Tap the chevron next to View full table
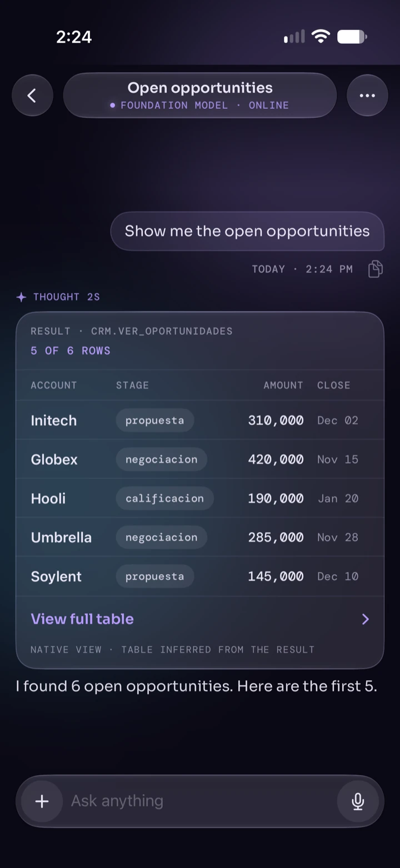The width and height of the screenshot is (400, 868). pos(365,619)
